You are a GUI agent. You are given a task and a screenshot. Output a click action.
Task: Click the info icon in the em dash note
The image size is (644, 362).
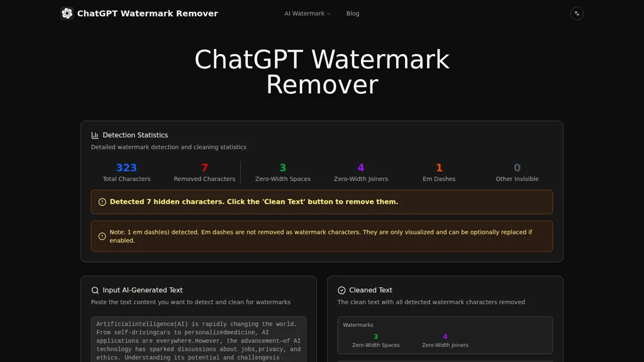(102, 236)
